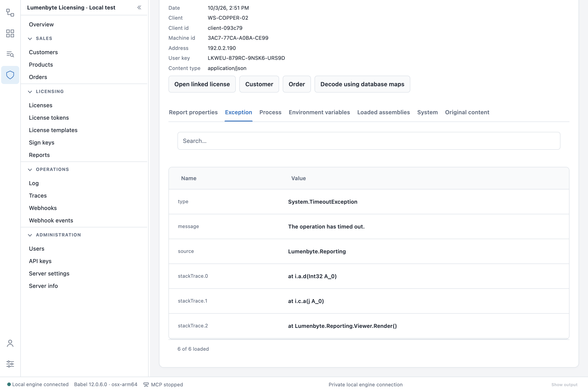This screenshot has height=392, width=588.
Task: Open Reports in the sidebar
Action: (39, 155)
